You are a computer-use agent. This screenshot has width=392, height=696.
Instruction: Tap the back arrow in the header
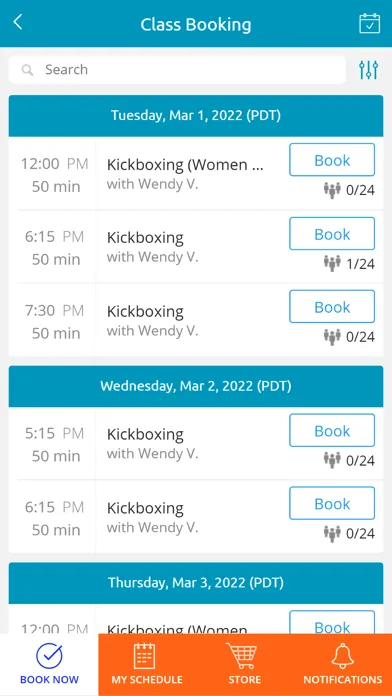[18, 22]
